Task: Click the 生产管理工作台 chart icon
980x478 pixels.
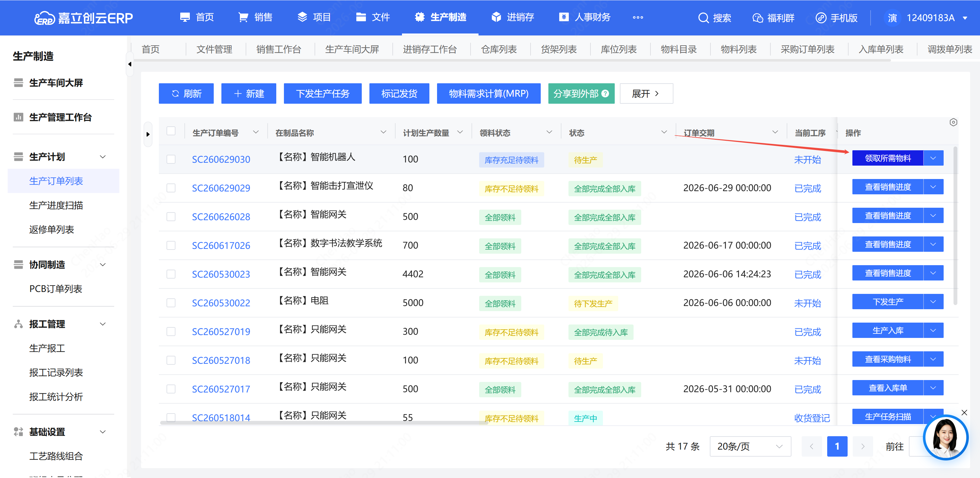Action: tap(18, 117)
